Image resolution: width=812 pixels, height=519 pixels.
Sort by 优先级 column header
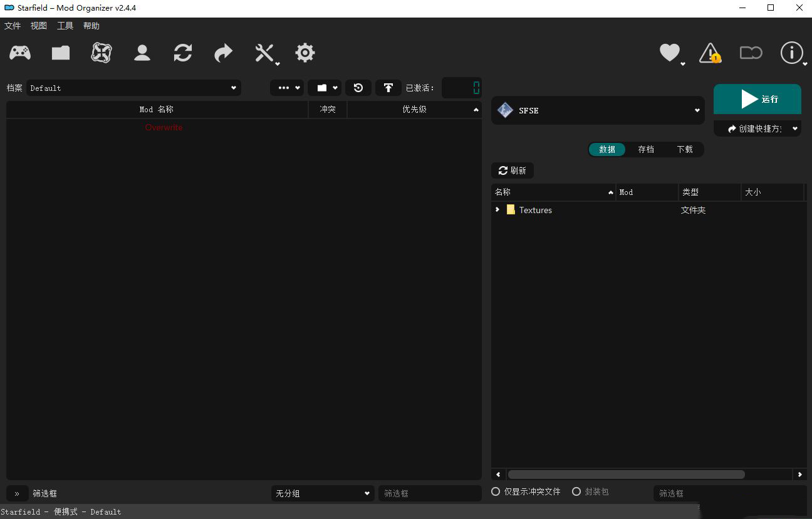pos(415,109)
